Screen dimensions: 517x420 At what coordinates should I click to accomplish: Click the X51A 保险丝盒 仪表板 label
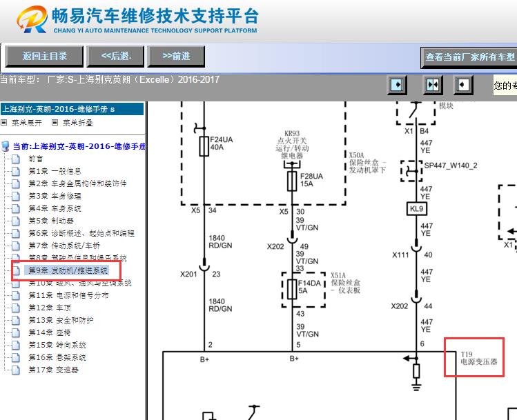(346, 283)
